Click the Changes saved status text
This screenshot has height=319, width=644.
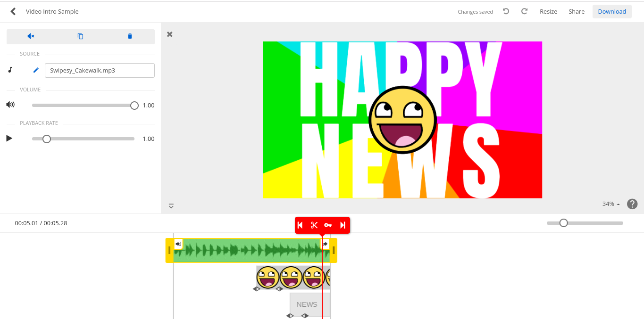(475, 12)
